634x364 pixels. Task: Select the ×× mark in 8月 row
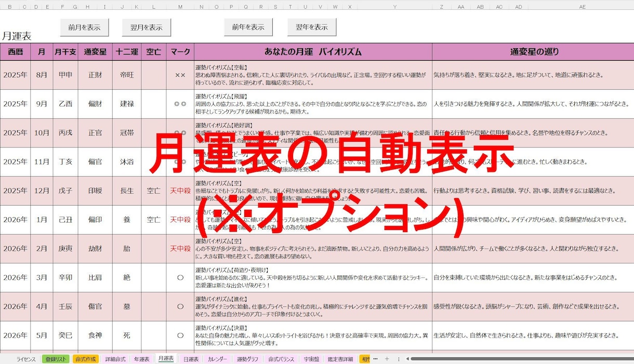tap(180, 75)
